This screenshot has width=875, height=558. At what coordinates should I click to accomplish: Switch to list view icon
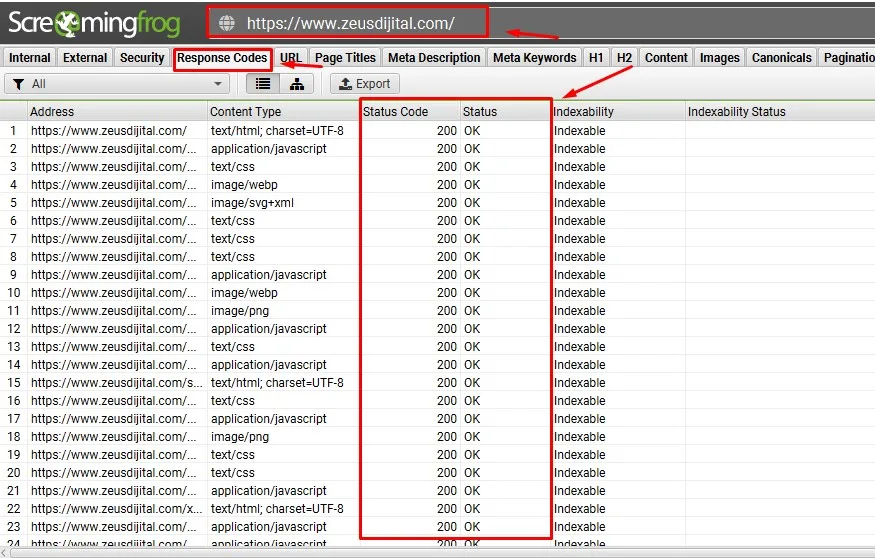coord(263,84)
